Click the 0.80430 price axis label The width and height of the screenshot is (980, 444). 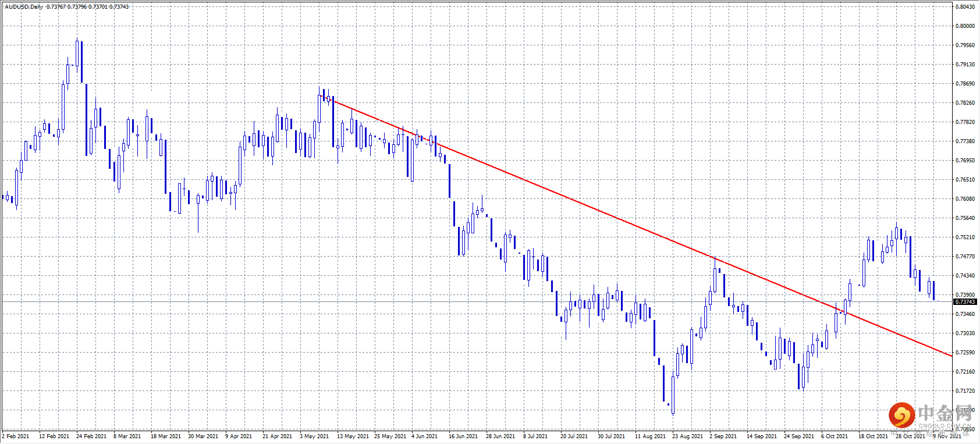click(965, 7)
